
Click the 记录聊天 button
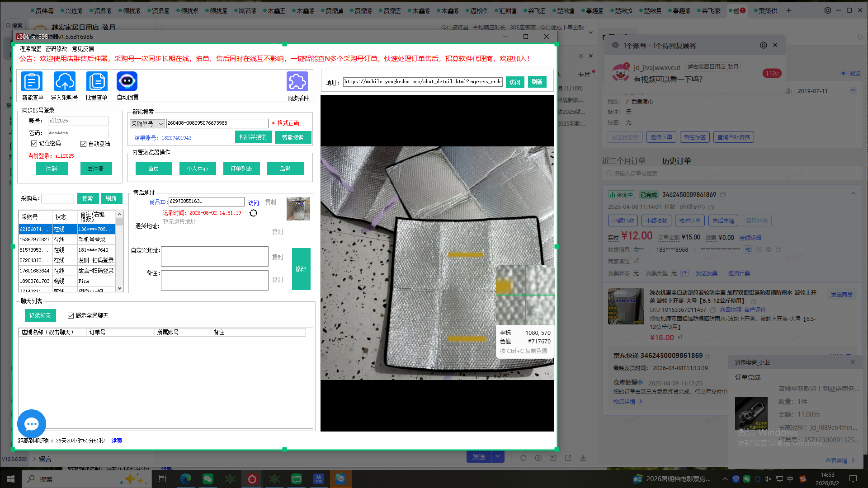(x=40, y=315)
